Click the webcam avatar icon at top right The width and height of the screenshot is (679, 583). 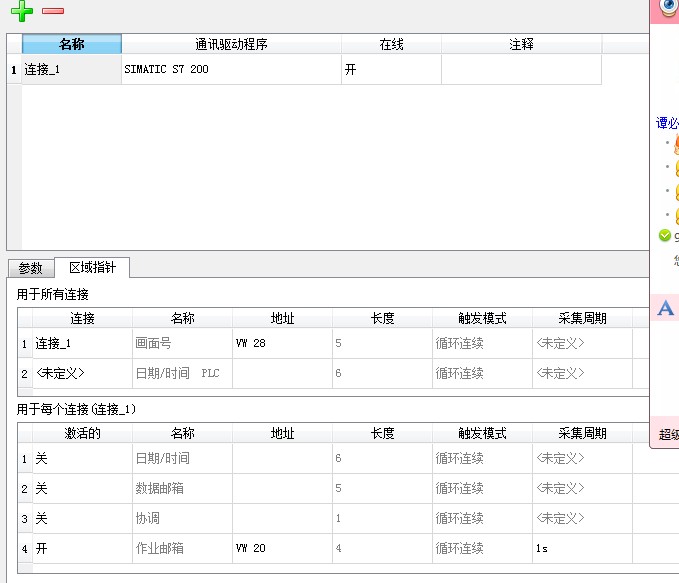[x=668, y=8]
